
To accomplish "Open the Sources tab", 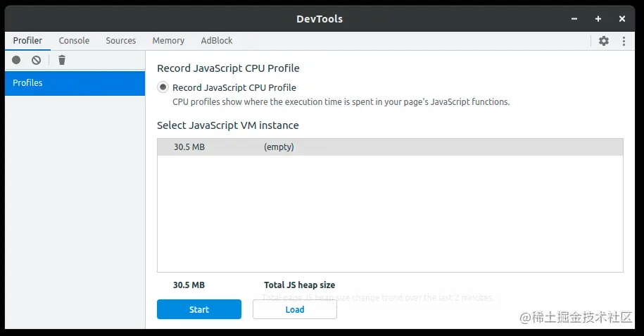I will (x=121, y=41).
